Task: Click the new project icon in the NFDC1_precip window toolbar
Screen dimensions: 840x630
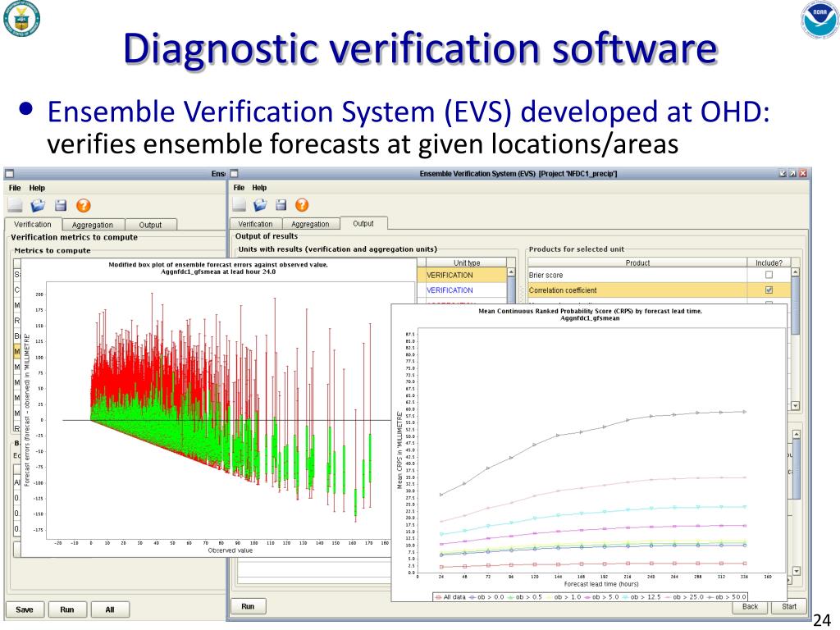Action: pos(239,204)
